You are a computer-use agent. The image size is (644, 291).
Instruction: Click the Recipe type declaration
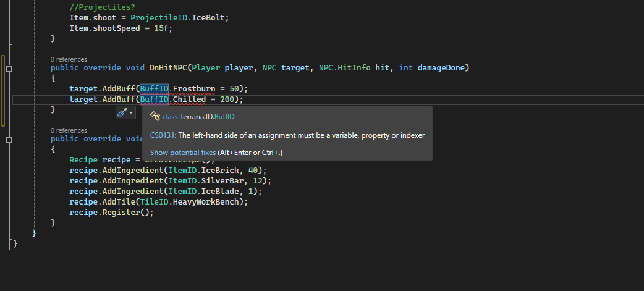(83, 159)
